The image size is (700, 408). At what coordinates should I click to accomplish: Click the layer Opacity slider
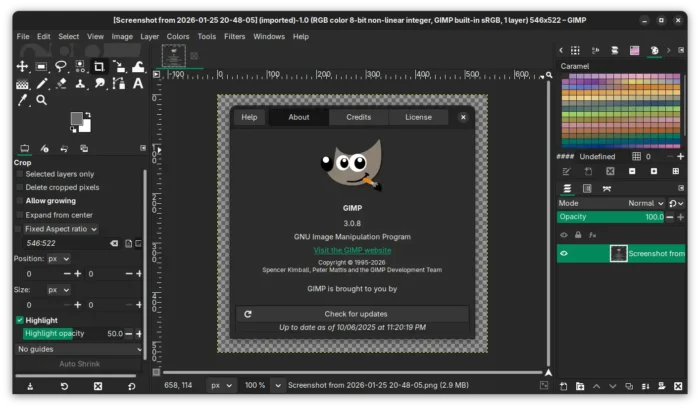click(610, 217)
